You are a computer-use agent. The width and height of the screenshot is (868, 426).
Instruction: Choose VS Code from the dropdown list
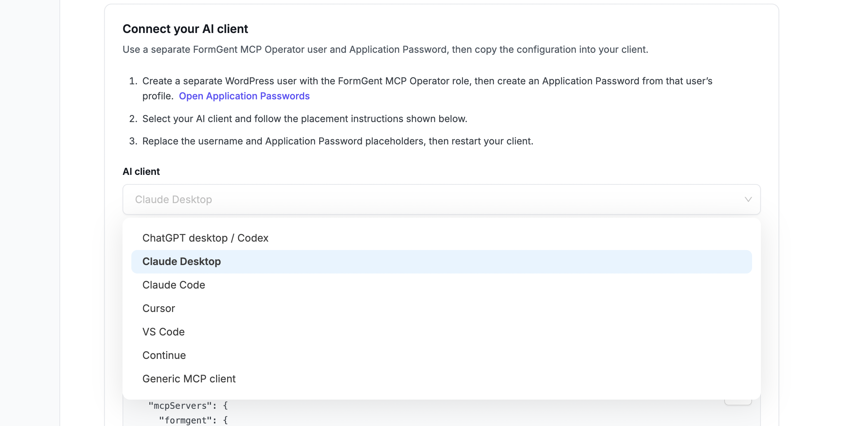pyautogui.click(x=442, y=332)
